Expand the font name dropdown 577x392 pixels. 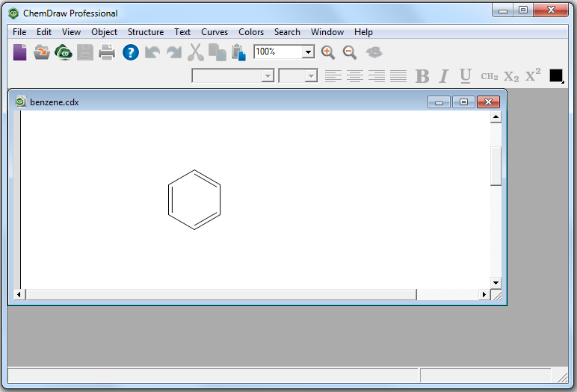[268, 76]
